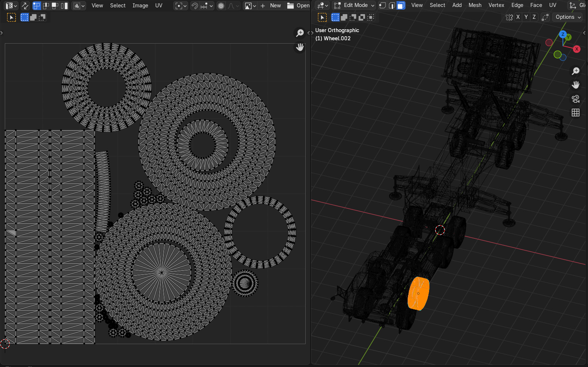Toggle Z axis mesh mirror
This screenshot has height=367, width=588.
534,17
